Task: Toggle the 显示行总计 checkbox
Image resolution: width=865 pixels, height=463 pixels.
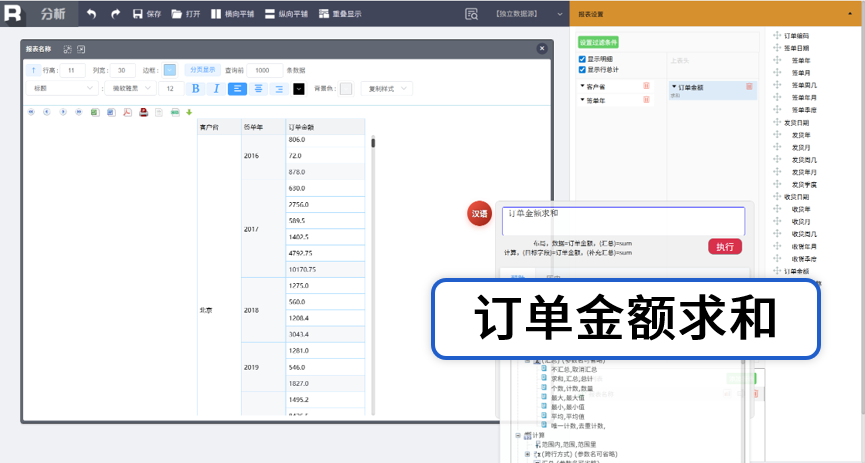Action: click(583, 69)
